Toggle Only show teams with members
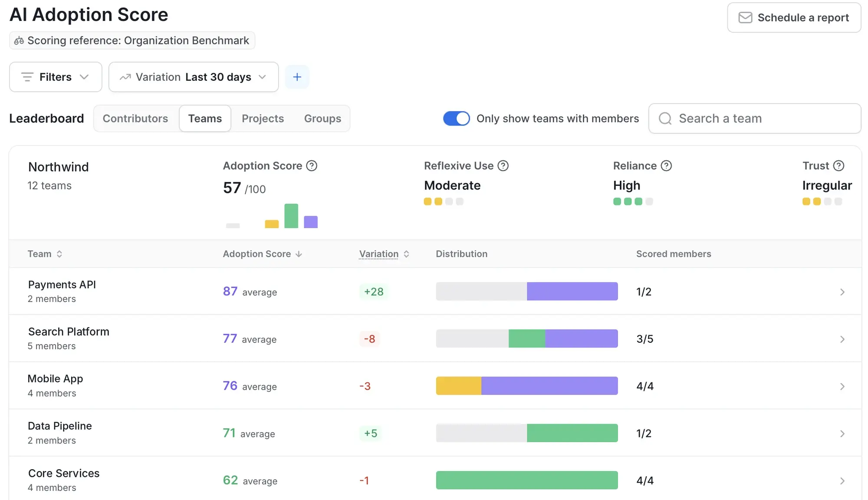The image size is (868, 500). click(456, 119)
